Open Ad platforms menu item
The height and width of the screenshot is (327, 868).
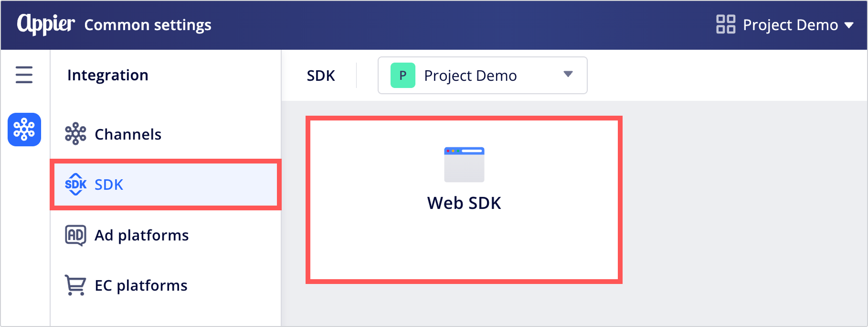pos(166,235)
